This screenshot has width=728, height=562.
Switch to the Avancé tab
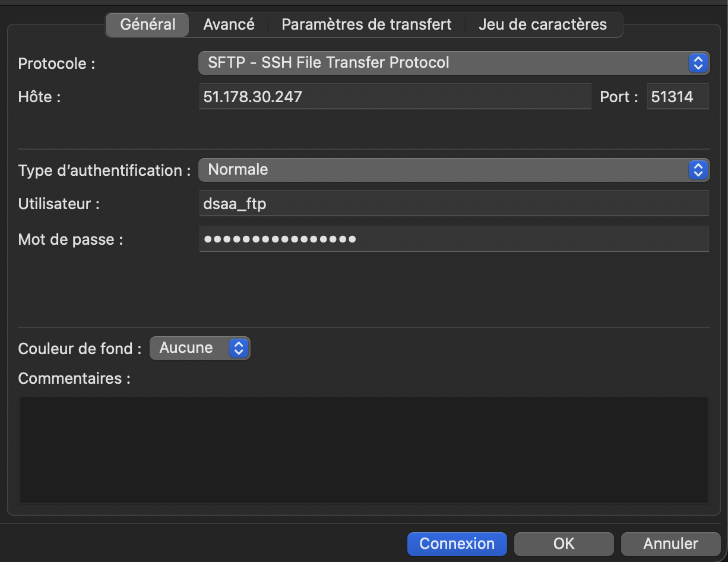click(x=229, y=25)
